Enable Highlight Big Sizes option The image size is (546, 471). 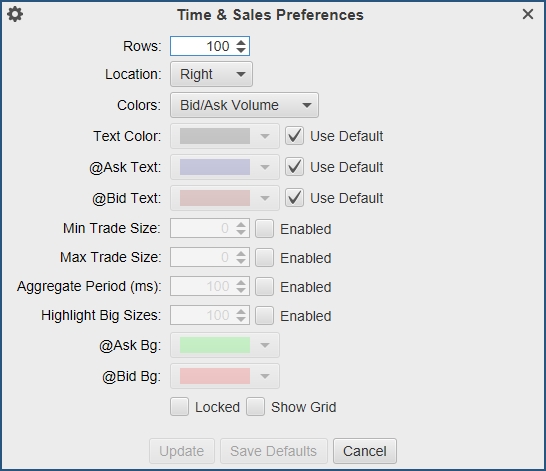pos(264,315)
